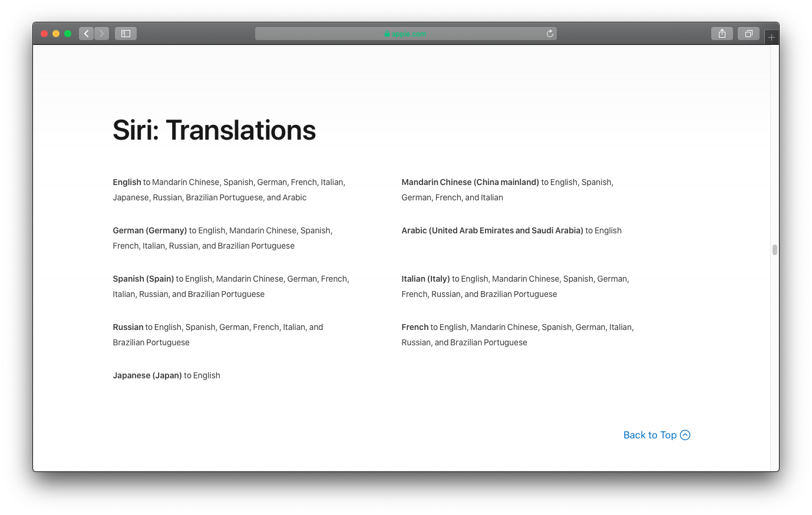Viewport: 812px width, 515px height.
Task: Click the green full-screen window button
Action: (68, 34)
